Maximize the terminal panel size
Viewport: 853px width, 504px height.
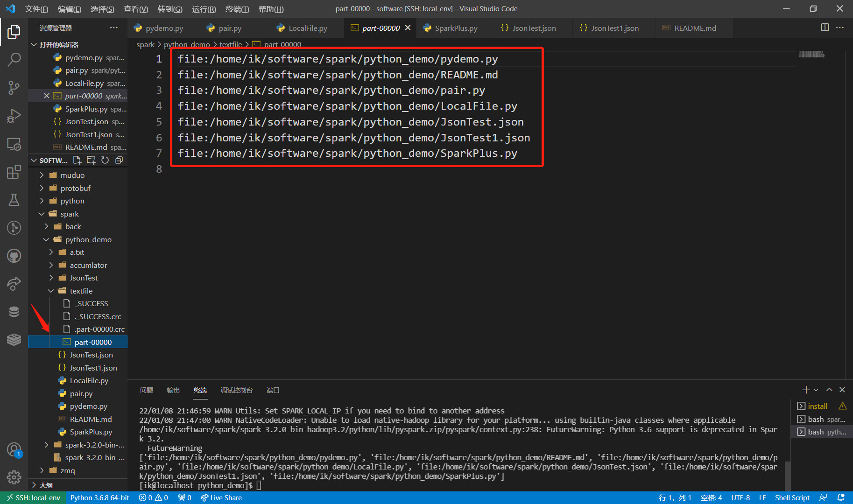829,390
